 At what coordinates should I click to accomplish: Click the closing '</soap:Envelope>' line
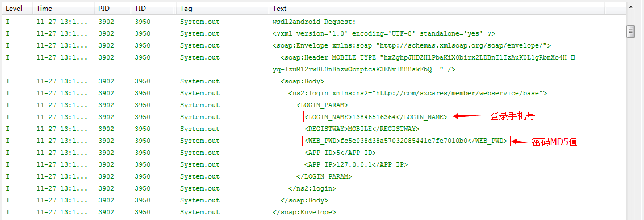click(x=304, y=212)
